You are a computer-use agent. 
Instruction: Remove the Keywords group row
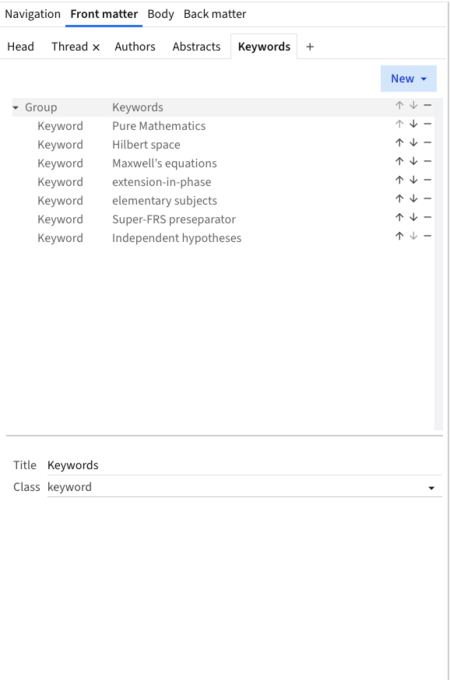click(427, 105)
